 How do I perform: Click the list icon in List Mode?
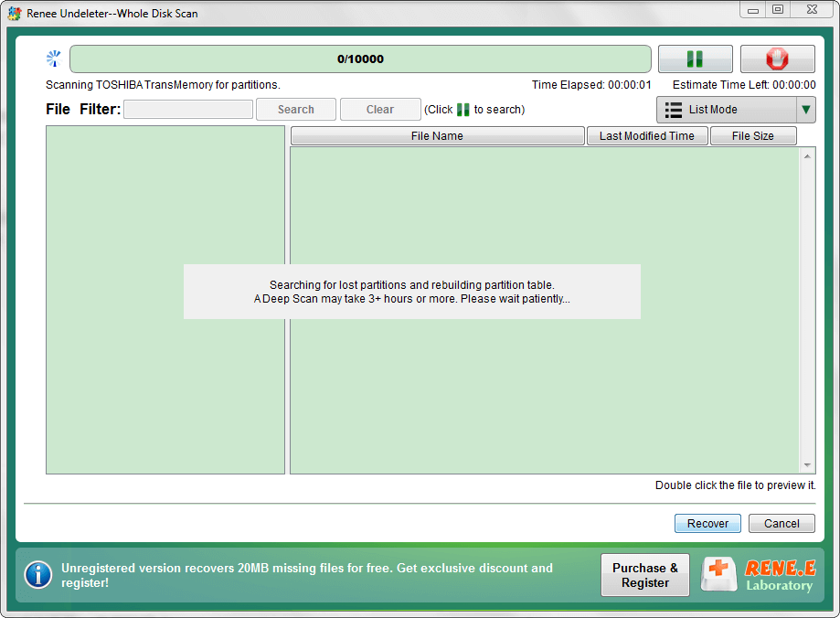click(x=673, y=110)
